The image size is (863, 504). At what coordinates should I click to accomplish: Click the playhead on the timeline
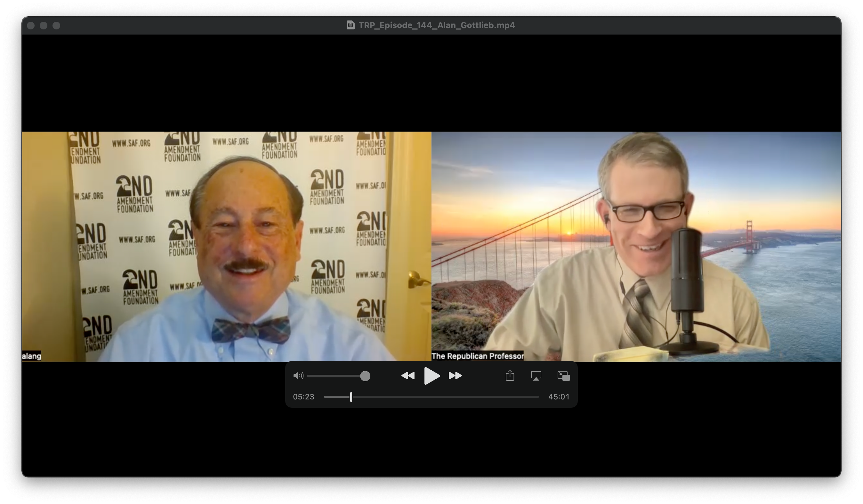pos(351,397)
